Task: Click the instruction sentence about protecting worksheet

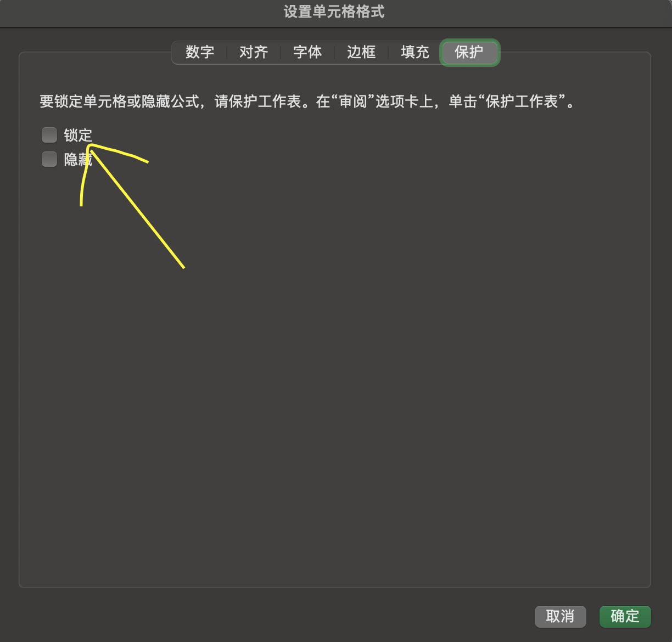Action: coord(307,102)
